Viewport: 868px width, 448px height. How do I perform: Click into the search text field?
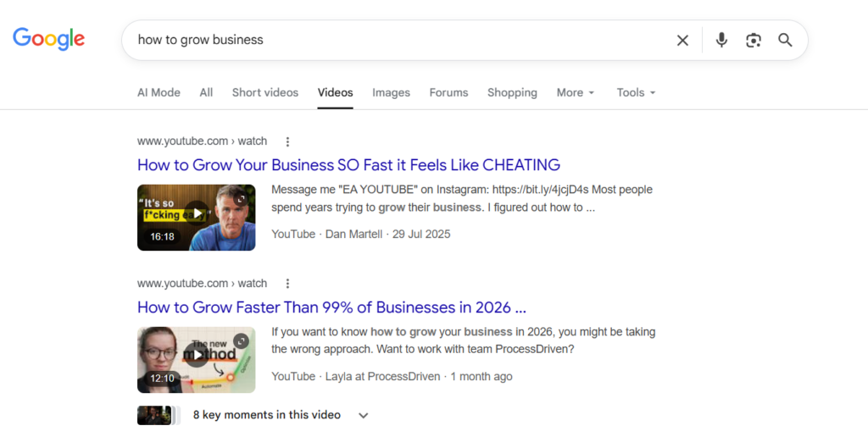(x=398, y=40)
